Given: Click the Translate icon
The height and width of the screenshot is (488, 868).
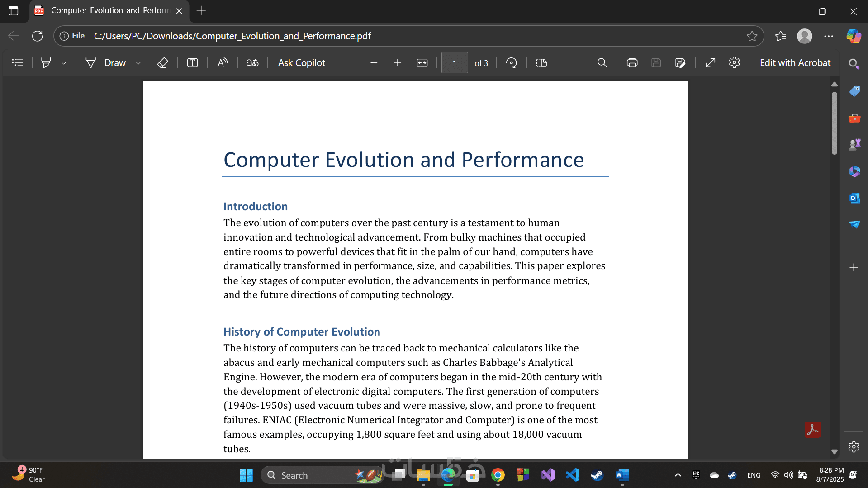Looking at the screenshot, I should tap(252, 63).
